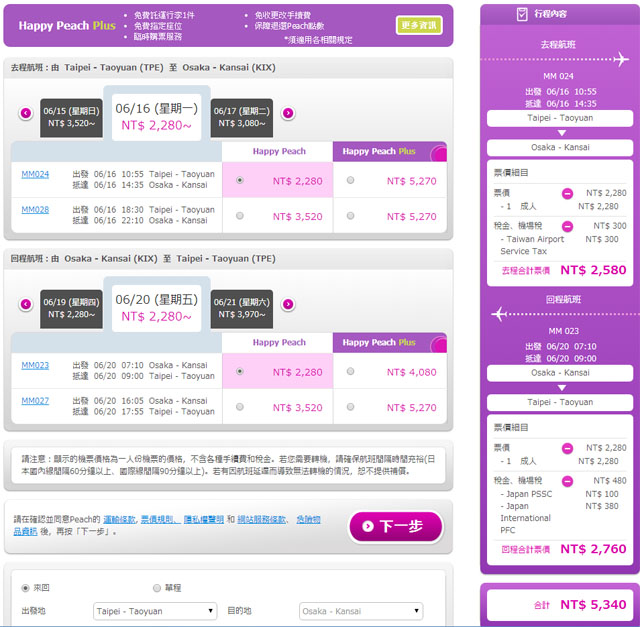Collapse return 稅金、機場稅 minus icon
Screen dimensions: 640x627
[567, 481]
